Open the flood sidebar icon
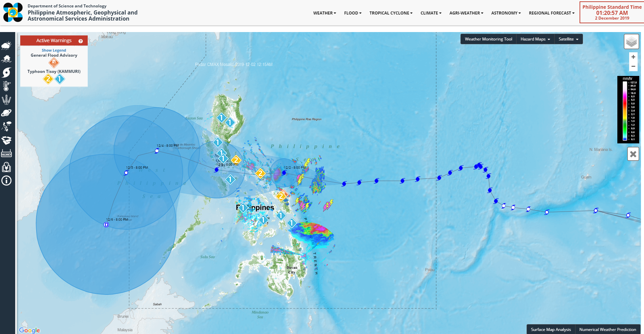The width and height of the screenshot is (644, 334). click(6, 59)
